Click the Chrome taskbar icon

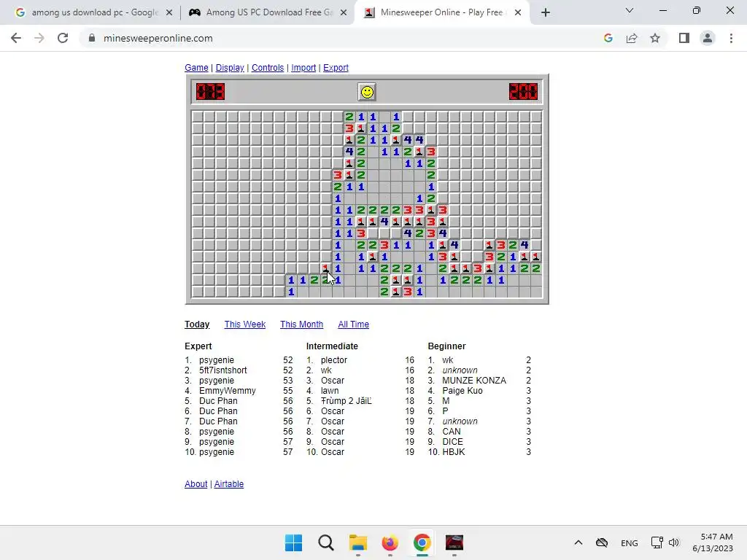pyautogui.click(x=422, y=542)
